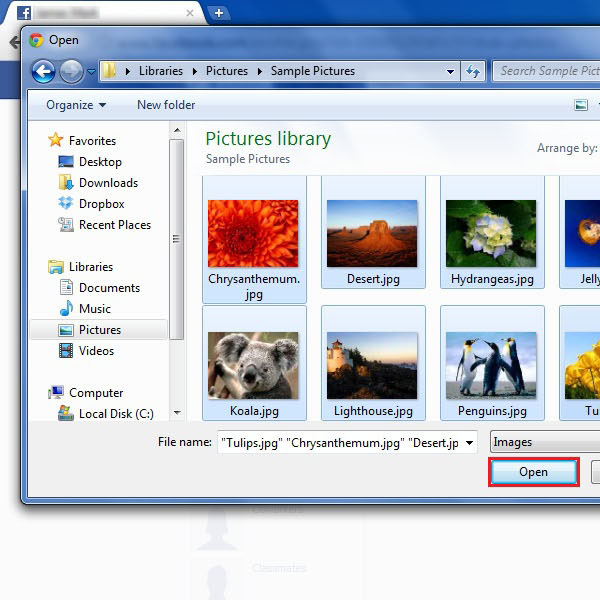Click the navigation pane scroll up arrow
Image resolution: width=600 pixels, height=600 pixels.
pyautogui.click(x=177, y=130)
